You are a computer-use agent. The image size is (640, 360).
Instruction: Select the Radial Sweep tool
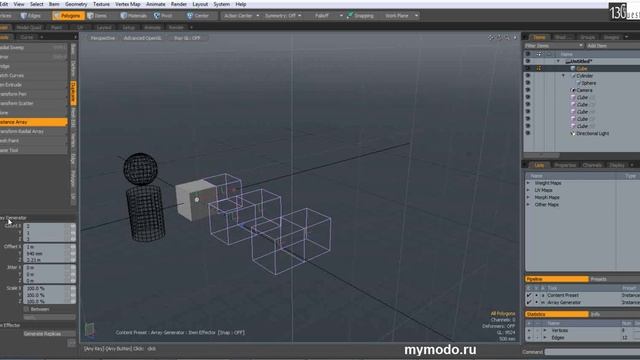33,47
